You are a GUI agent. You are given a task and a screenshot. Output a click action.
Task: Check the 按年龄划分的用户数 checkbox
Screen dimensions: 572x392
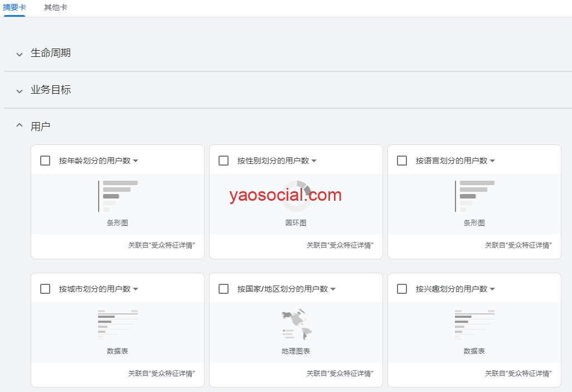45,161
